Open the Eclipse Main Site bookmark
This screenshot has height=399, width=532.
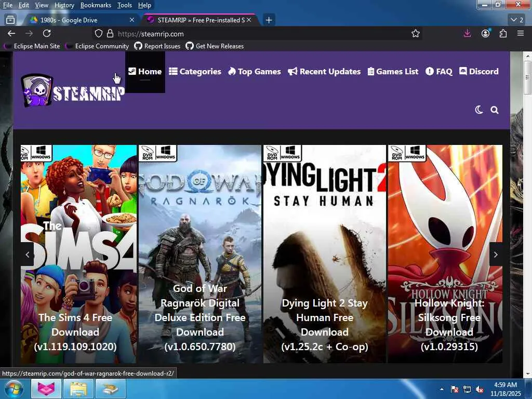(32, 46)
